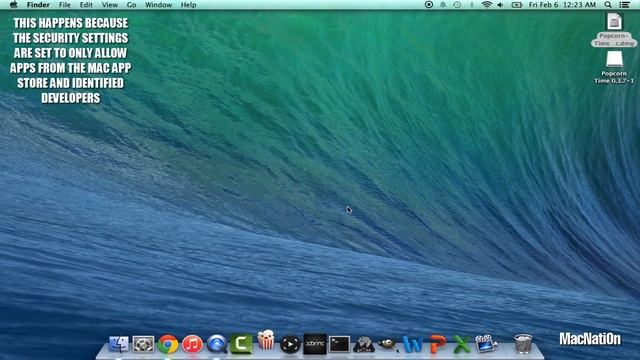The image size is (640, 360).
Task: Open the Apple menu
Action: [13, 5]
